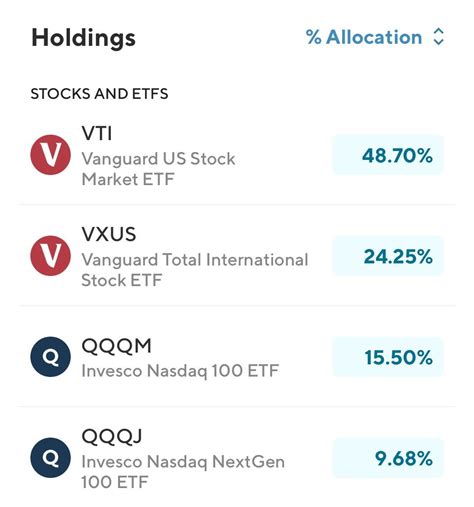The image size is (474, 507).
Task: Open Vanguard US Stock Market ETF details
Action: pyautogui.click(x=159, y=169)
